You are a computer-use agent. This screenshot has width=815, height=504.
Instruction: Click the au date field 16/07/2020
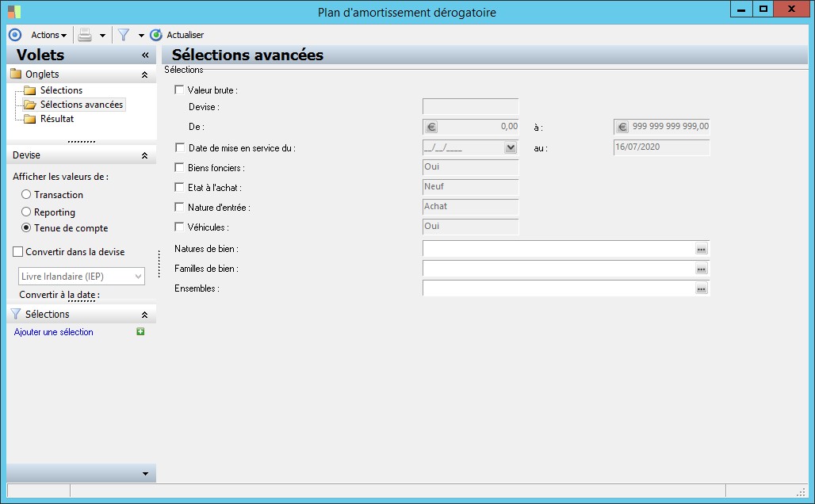(x=662, y=147)
